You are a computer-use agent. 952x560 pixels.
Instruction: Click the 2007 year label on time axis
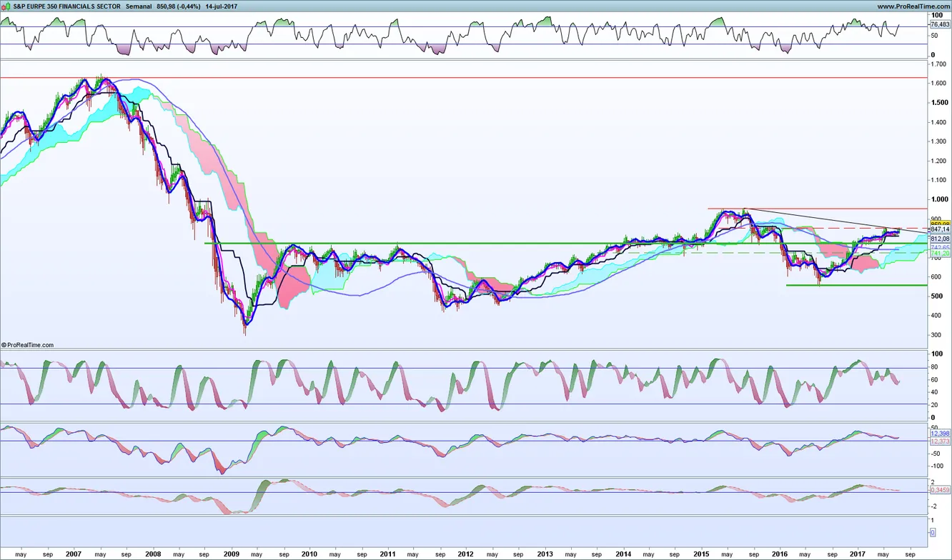pyautogui.click(x=74, y=554)
